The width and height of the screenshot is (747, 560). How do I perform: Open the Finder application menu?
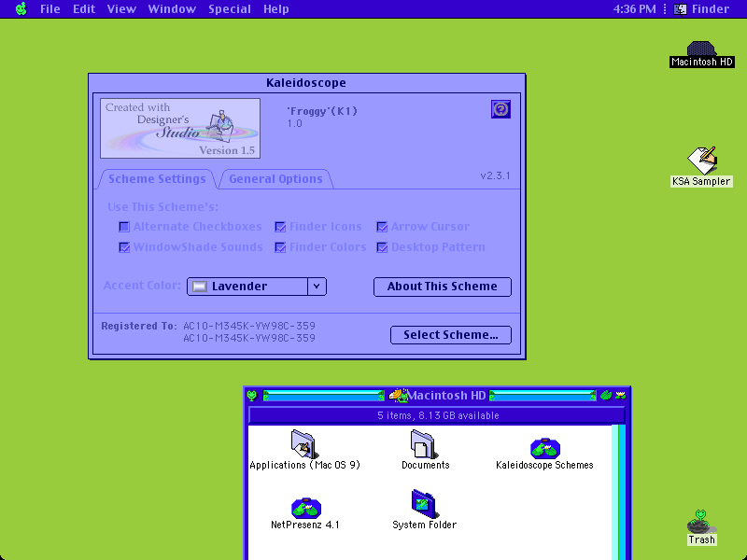(701, 8)
